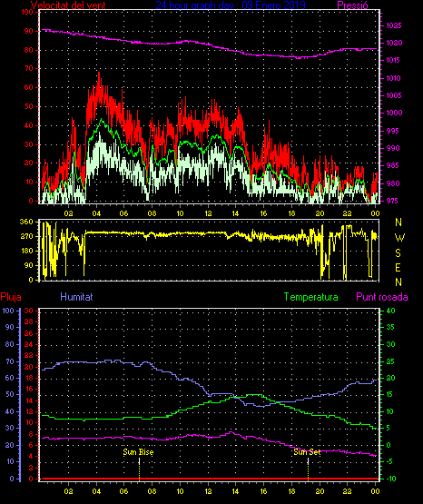Click the 'Pressió' axis label
Screen dimensions: 423x504
pos(352,5)
